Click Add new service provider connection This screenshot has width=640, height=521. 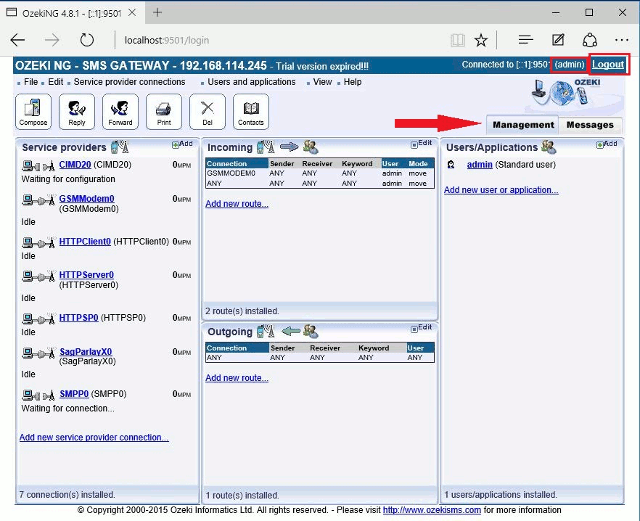click(94, 438)
